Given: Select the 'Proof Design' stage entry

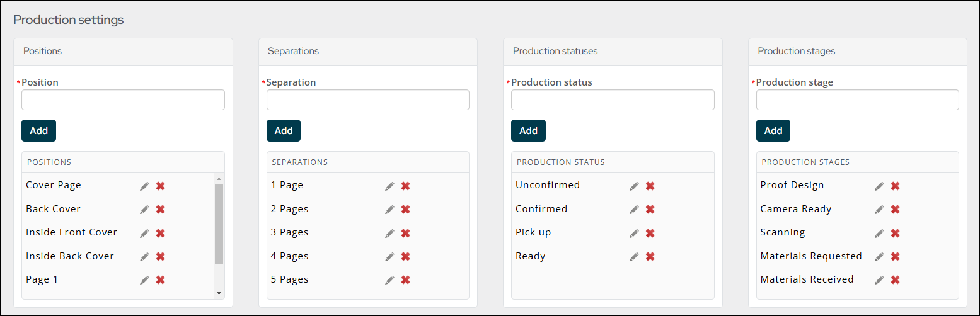Looking at the screenshot, I should 792,185.
